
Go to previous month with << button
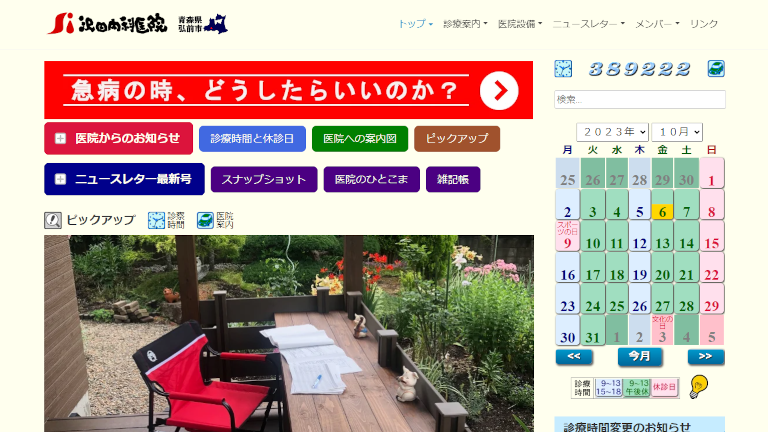574,357
